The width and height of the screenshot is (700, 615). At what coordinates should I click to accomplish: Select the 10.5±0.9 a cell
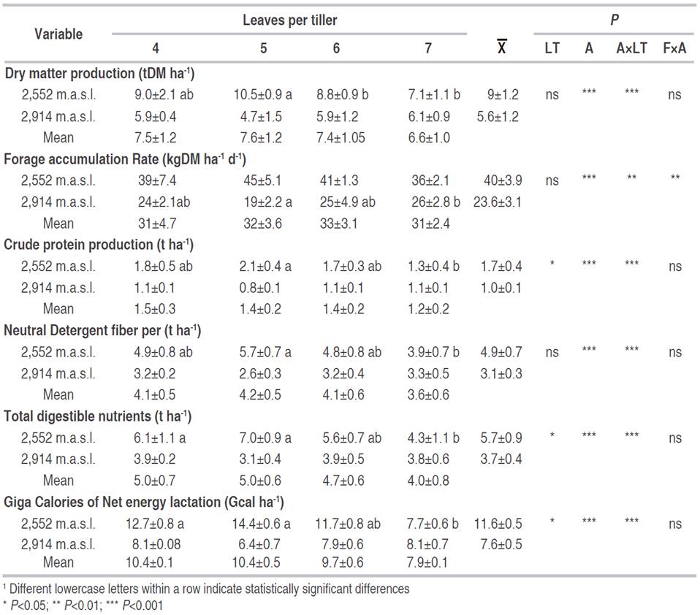[263, 94]
